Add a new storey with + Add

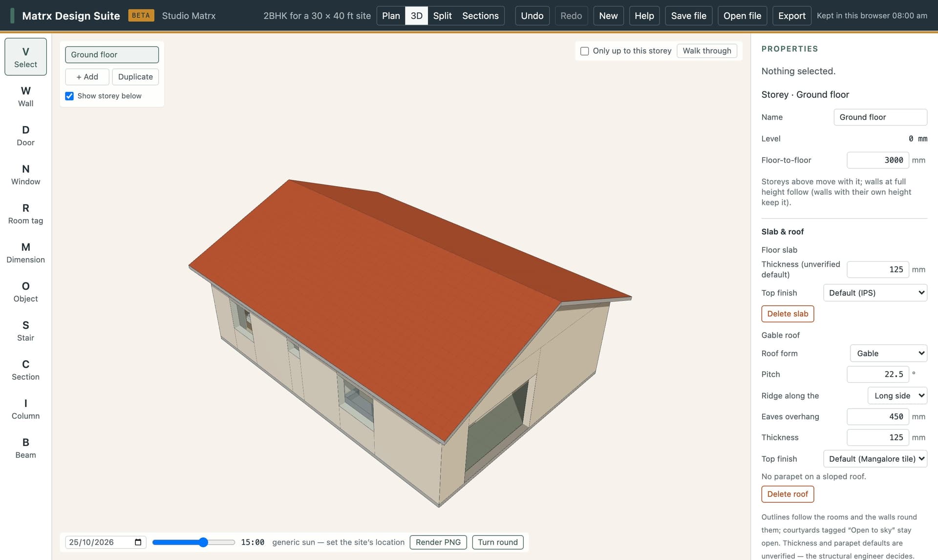pos(87,77)
